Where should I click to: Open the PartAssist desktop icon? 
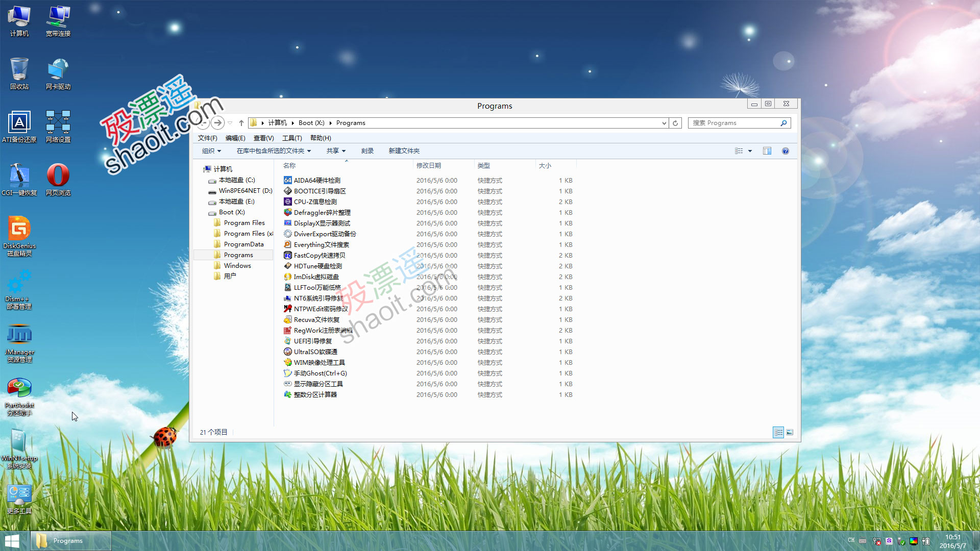(x=19, y=396)
